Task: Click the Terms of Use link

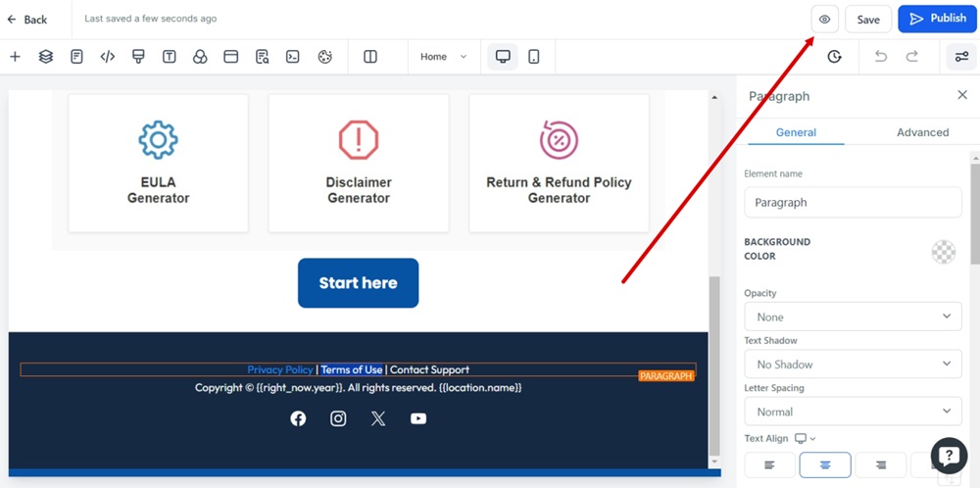Action: [x=351, y=369]
